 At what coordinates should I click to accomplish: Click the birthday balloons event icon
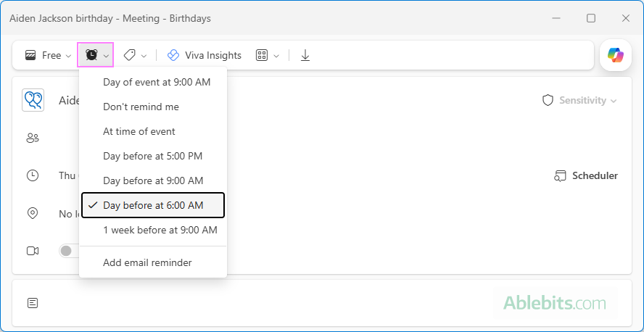click(x=33, y=100)
